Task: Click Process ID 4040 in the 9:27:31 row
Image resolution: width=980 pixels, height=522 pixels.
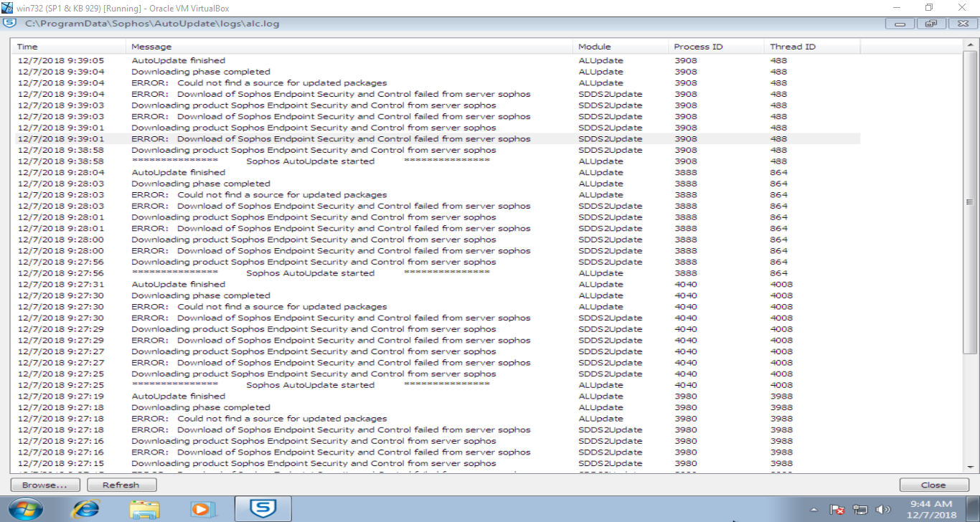Action: click(x=686, y=285)
